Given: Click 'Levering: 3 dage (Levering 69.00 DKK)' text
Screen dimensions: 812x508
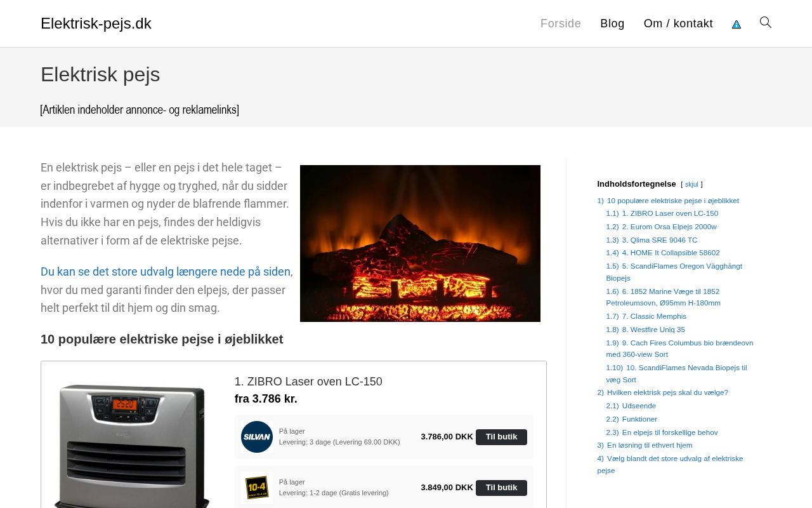Looking at the screenshot, I should [x=339, y=442].
